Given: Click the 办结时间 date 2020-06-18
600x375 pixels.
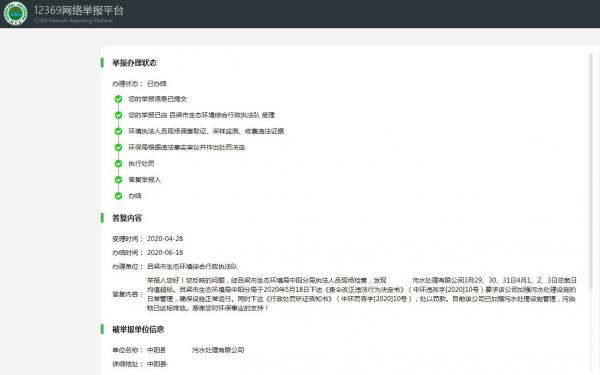Looking at the screenshot, I should (165, 253).
